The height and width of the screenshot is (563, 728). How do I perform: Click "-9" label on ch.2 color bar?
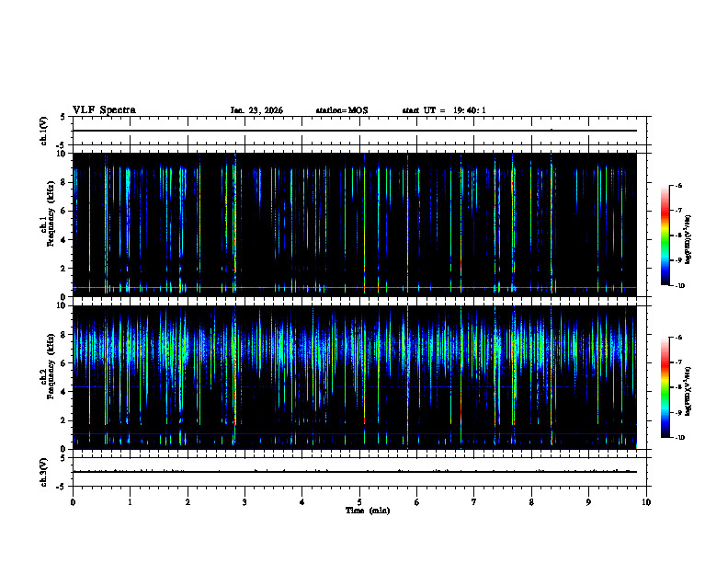677,412
